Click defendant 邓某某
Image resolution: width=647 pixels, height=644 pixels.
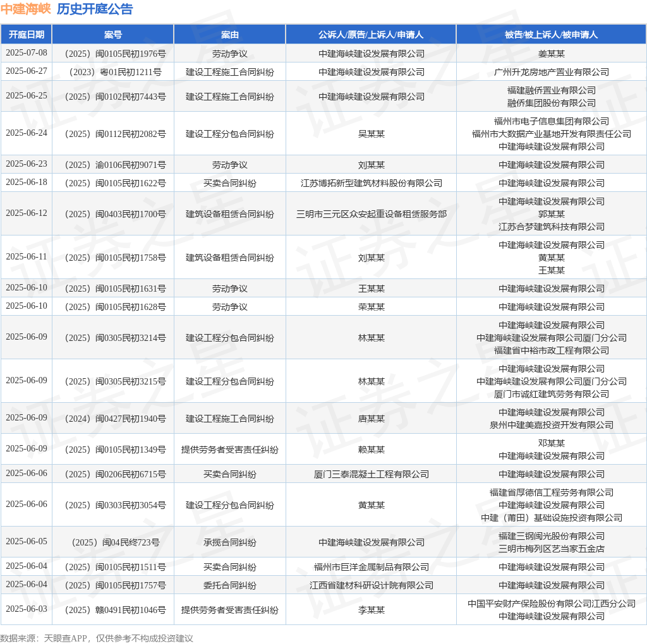551,443
